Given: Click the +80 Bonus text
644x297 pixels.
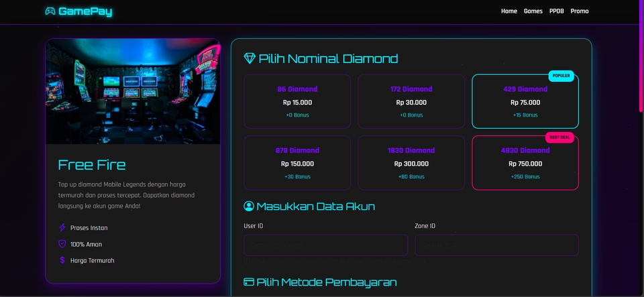Looking at the screenshot, I should click(411, 177).
